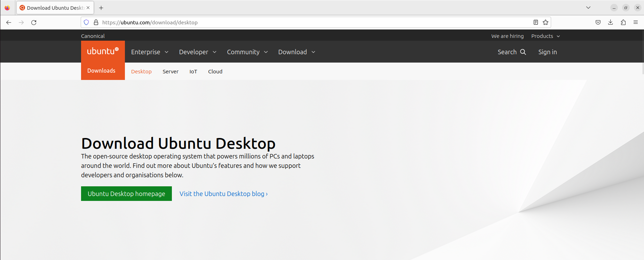Show site security padlock info

click(x=96, y=23)
